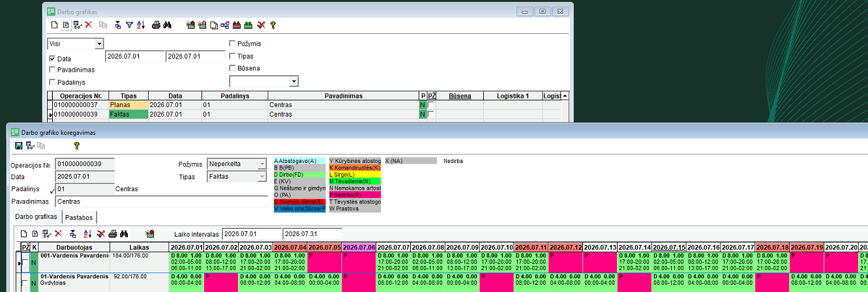868x292 pixels.
Task: Click the A-Z sort icon in top toolbar
Action: 140,25
